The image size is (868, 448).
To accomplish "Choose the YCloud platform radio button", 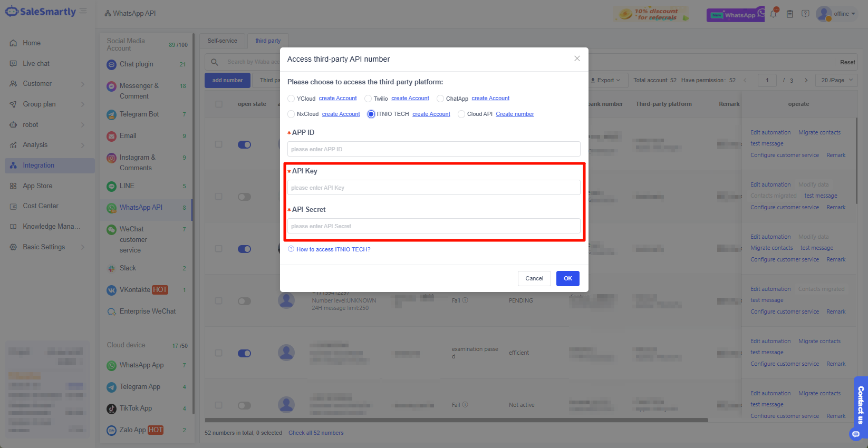I will (x=291, y=99).
